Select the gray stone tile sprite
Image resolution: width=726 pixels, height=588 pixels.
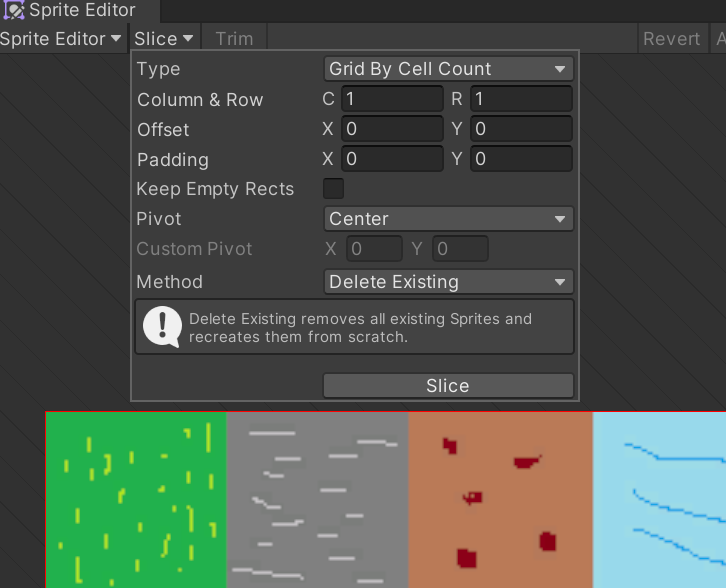318,500
